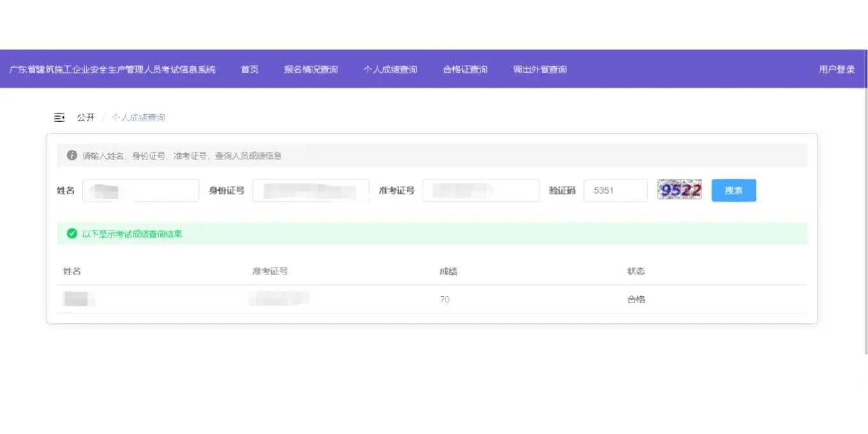Go to 调出外省查询 menu item
This screenshot has height=434, width=868.
540,69
